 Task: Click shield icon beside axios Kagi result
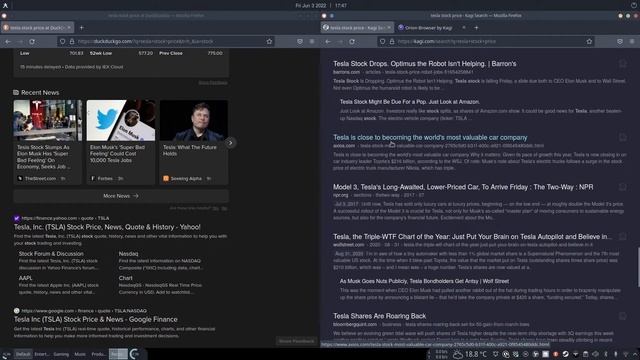(622, 137)
